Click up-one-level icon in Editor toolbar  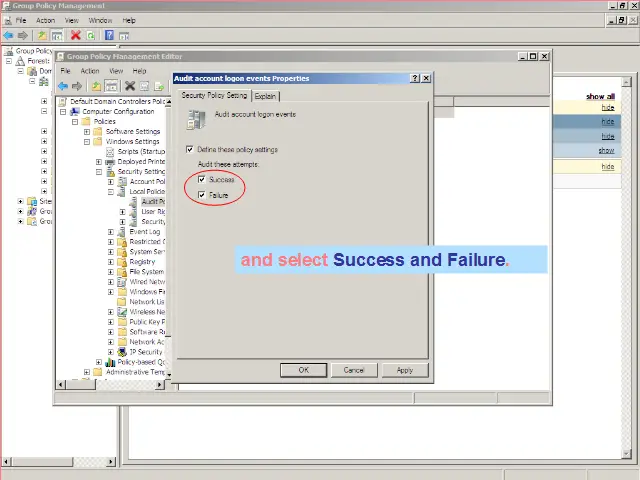96,86
